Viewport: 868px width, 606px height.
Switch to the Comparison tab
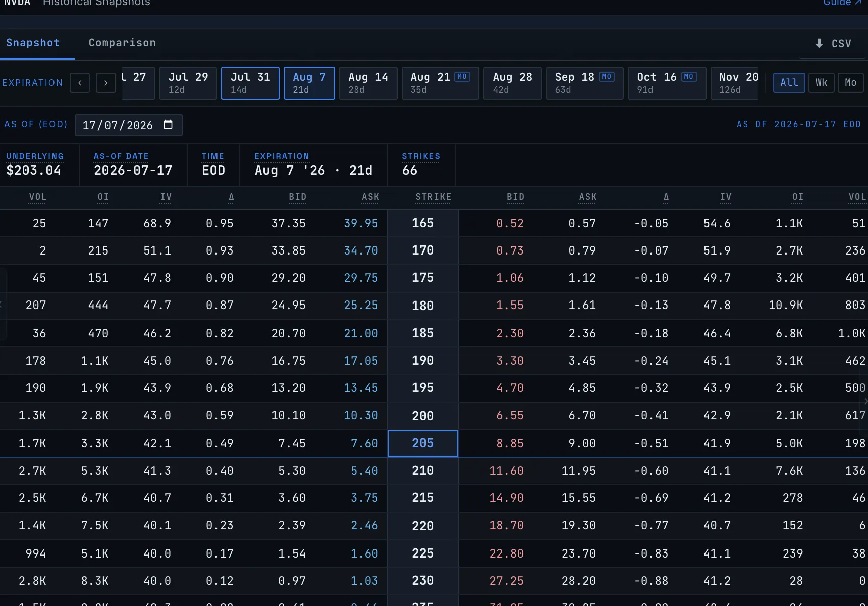122,43
